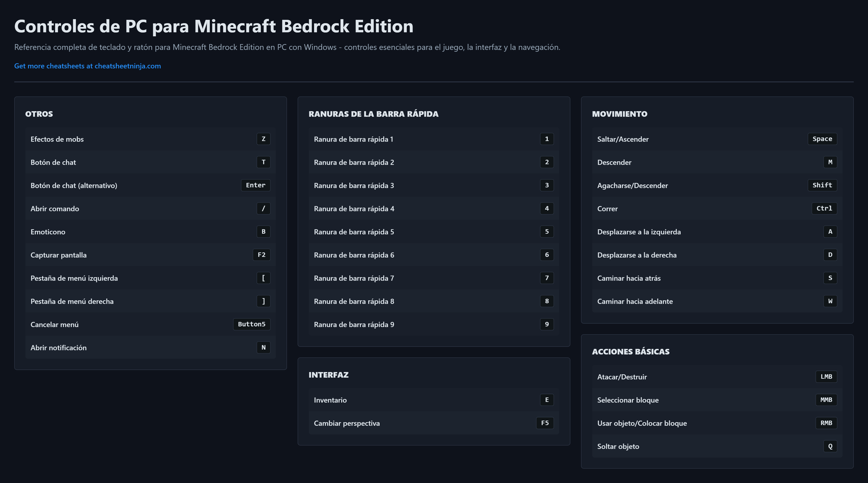Click the MOVIMIENTO section heading
The width and height of the screenshot is (868, 483).
click(x=619, y=114)
